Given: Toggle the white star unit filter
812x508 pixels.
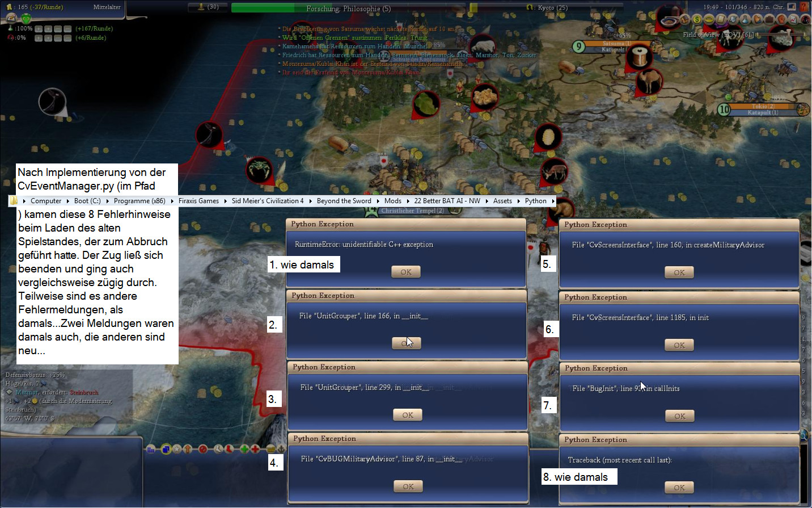Looking at the screenshot, I should pyautogui.click(x=177, y=449).
